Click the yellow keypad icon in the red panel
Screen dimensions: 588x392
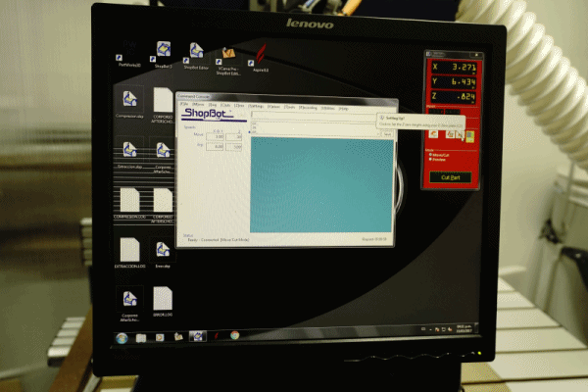tap(469, 135)
